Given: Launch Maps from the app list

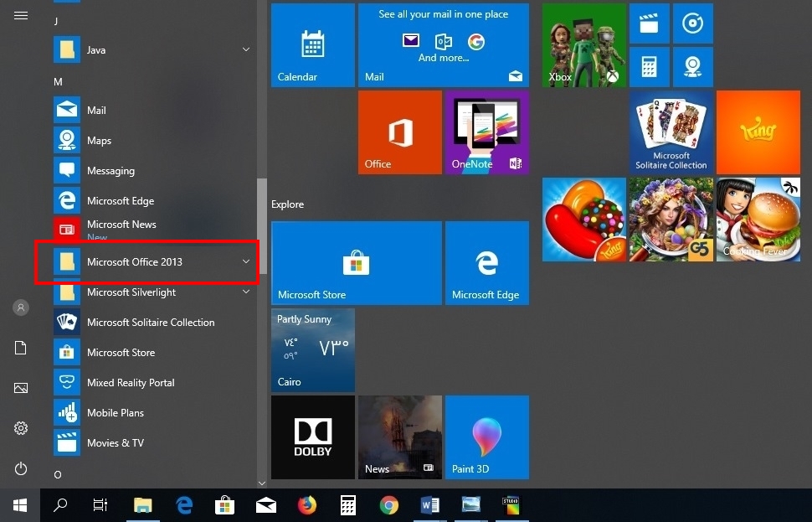Looking at the screenshot, I should 152,140.
